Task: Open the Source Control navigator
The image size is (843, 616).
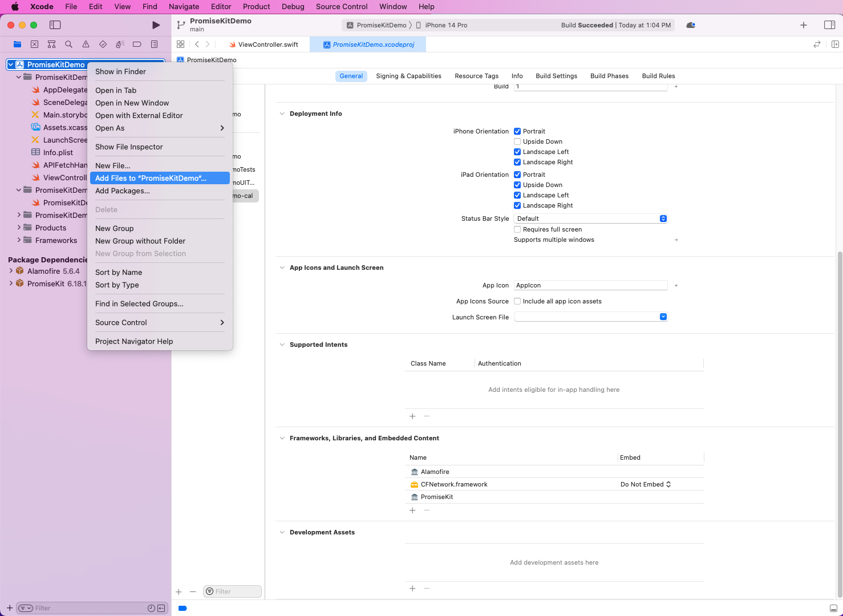Action: pos(34,44)
